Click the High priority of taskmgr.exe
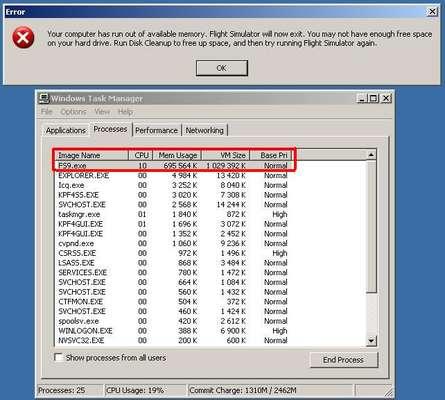This screenshot has width=445, height=400. (x=280, y=214)
